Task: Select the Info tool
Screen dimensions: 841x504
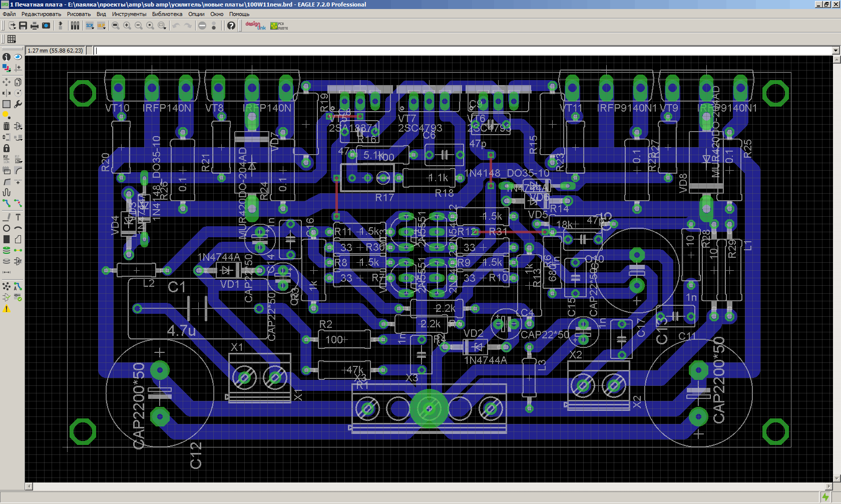Action: [x=7, y=57]
